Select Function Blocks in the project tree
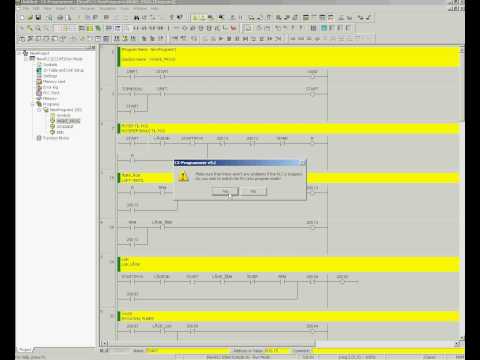 [x=56, y=138]
